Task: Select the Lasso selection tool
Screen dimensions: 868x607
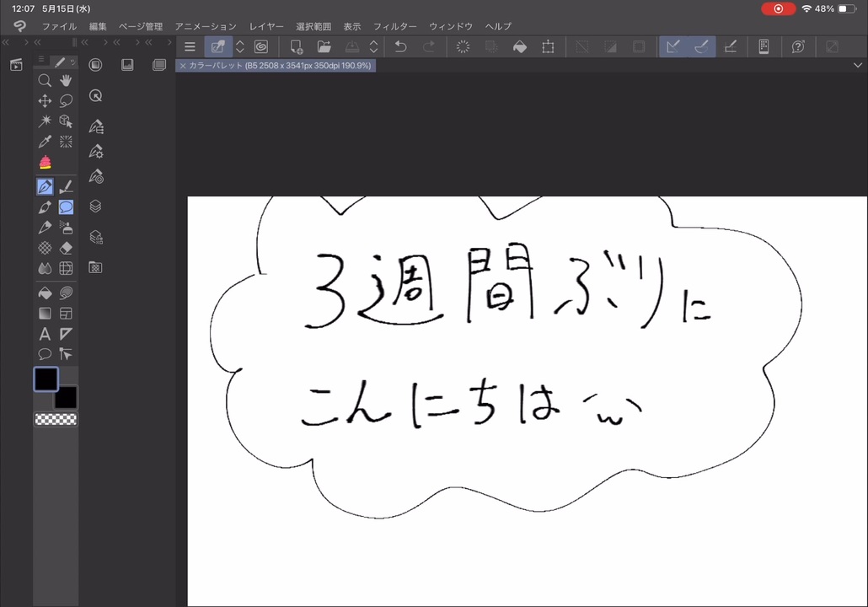Action: click(x=66, y=101)
